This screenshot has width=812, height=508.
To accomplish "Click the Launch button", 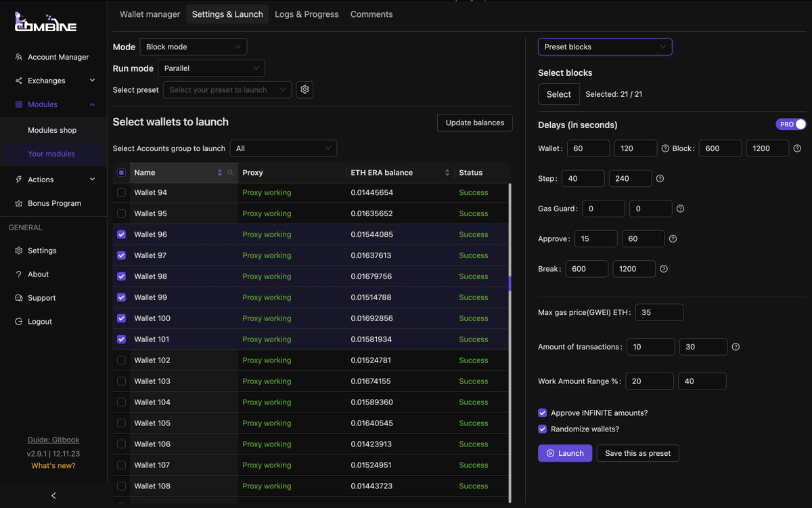I will click(565, 453).
